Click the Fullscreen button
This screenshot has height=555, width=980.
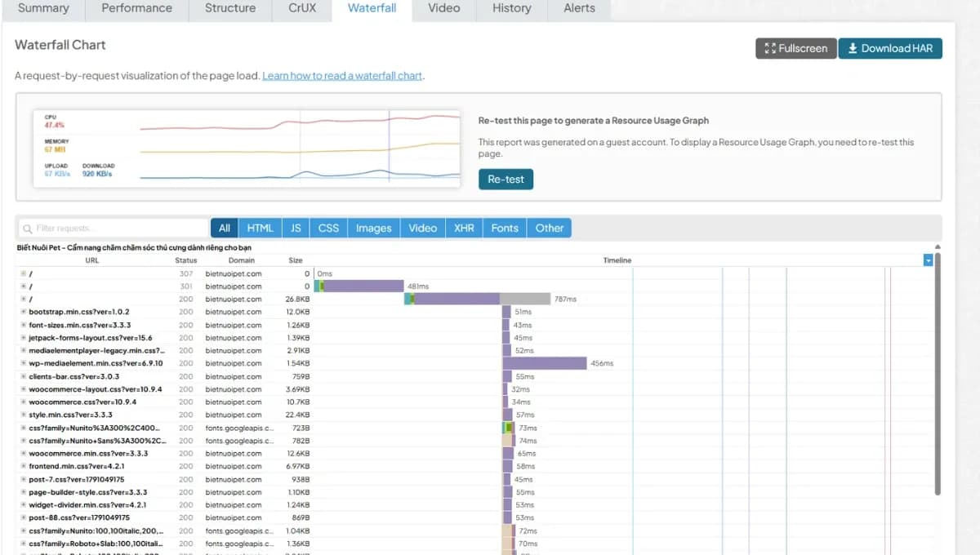pyautogui.click(x=796, y=48)
